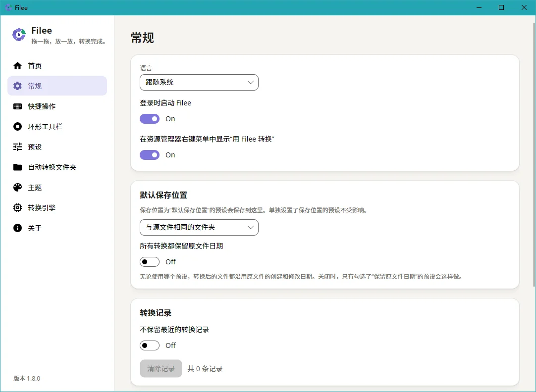Turn off 登录时启动 Filee switch
Screen dimensions: 536x392
150,119
